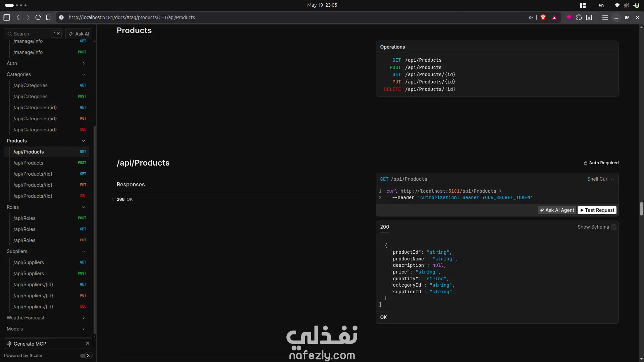Image resolution: width=644 pixels, height=362 pixels.
Task: Open the Brave Rewards triangle icon
Action: [554, 17]
